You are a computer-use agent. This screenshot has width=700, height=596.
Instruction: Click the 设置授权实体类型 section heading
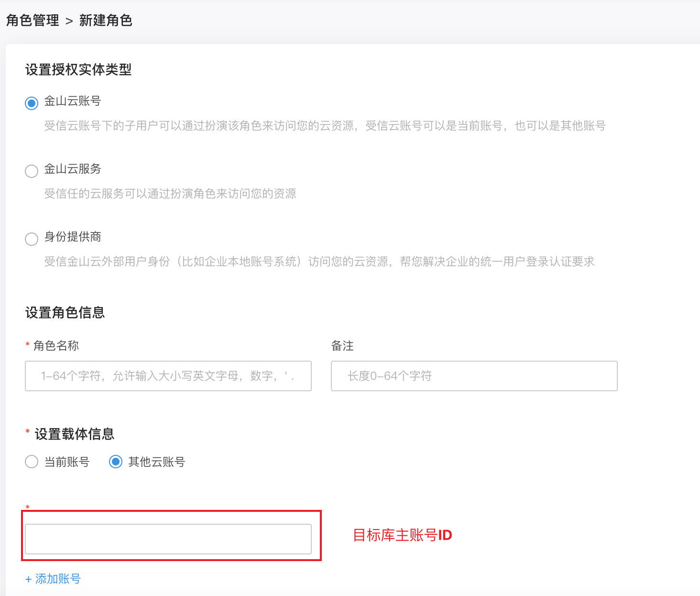[x=78, y=70]
